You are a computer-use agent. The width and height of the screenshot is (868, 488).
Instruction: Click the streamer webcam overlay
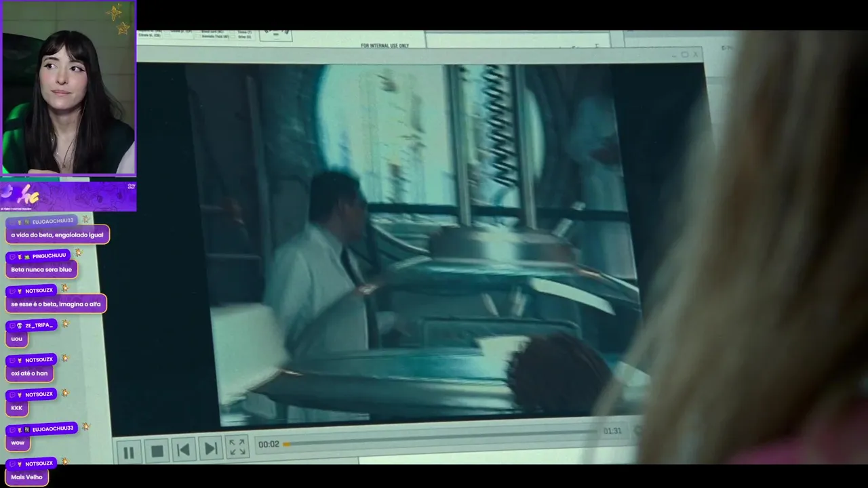[x=68, y=88]
